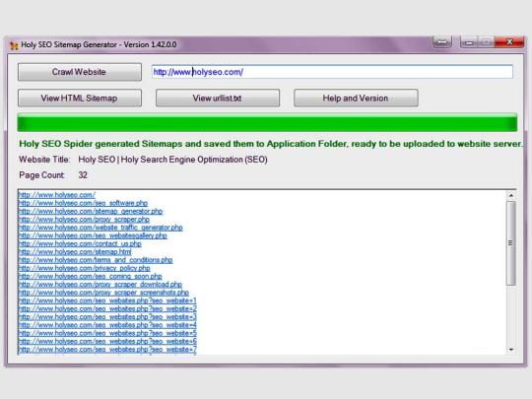Click the Crawl Website button
Viewport: 532px width, 399px height.
[x=80, y=72]
